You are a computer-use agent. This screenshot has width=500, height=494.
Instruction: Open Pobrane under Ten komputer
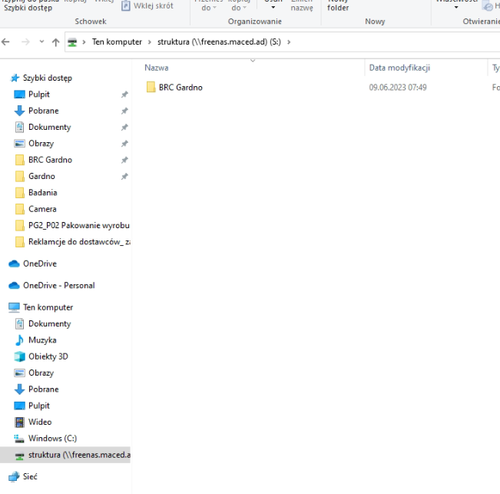click(x=43, y=389)
